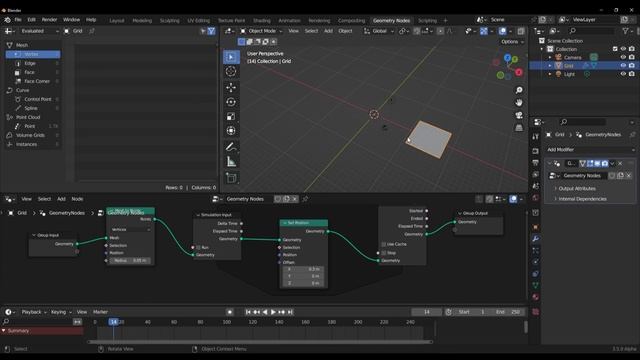Image resolution: width=640 pixels, height=360 pixels.
Task: Switch to Shading workspace tab
Action: [x=262, y=20]
